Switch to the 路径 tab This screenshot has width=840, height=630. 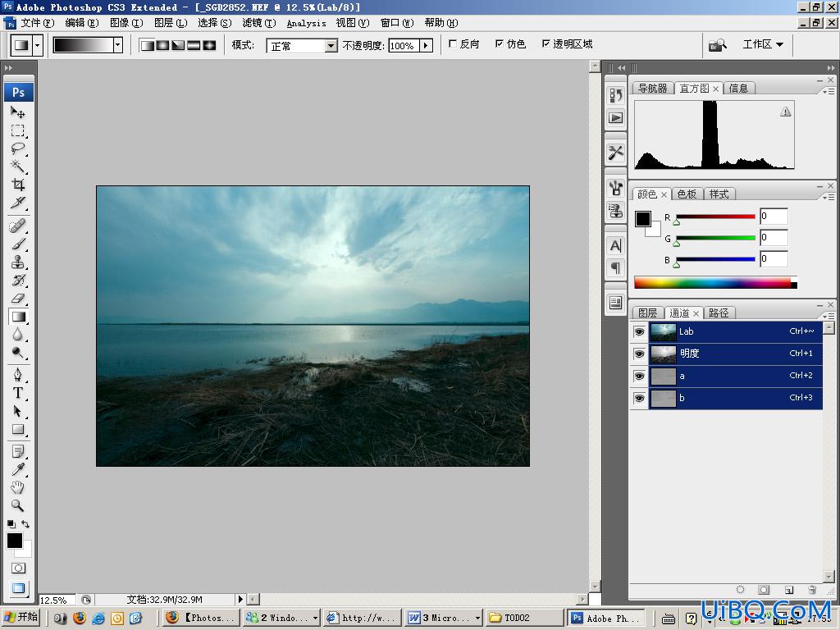click(719, 313)
